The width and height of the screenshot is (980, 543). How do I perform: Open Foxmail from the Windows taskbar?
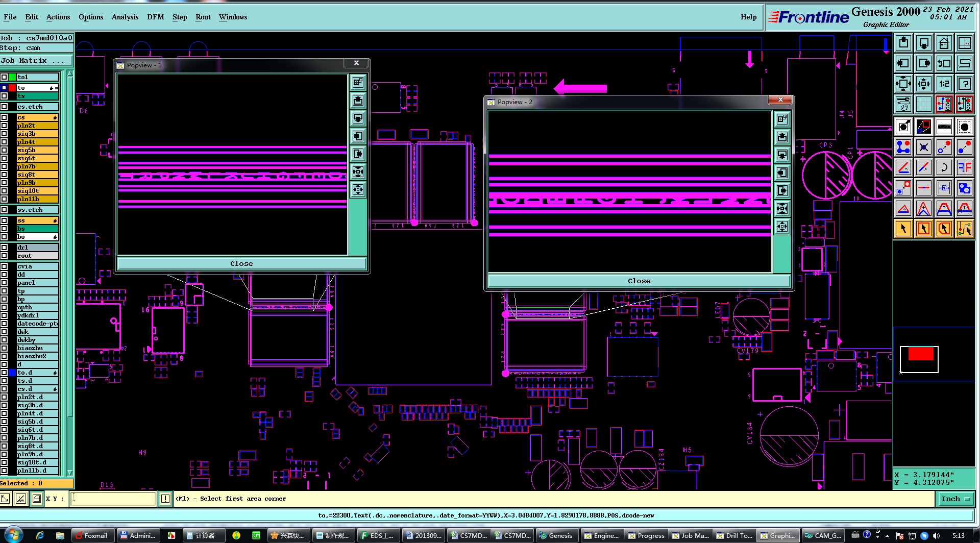92,535
